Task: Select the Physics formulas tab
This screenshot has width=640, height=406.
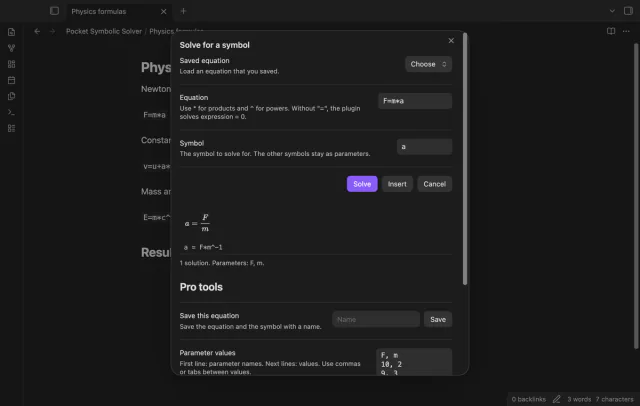Action: tap(118, 11)
